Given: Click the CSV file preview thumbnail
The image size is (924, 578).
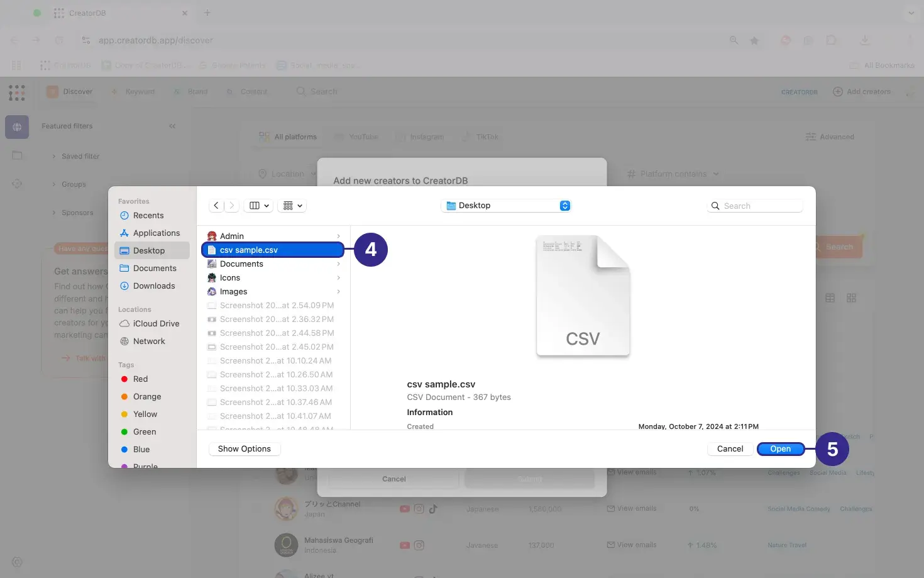Looking at the screenshot, I should 583,296.
